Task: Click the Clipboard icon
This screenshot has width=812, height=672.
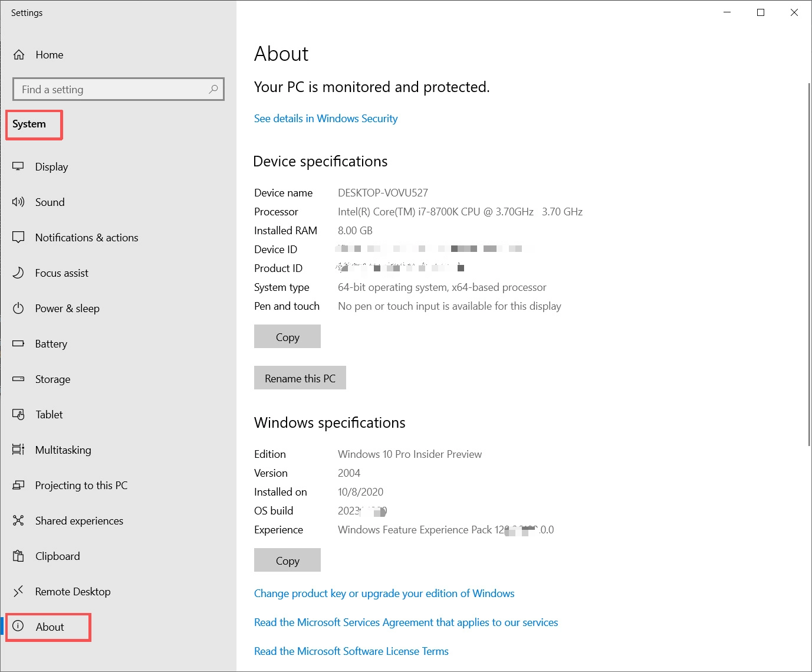Action: [18, 556]
